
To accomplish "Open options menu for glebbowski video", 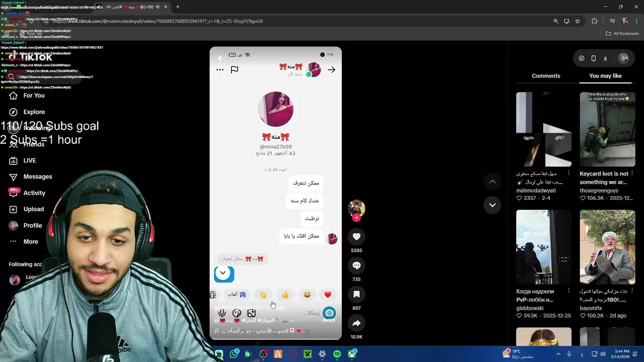I will (569, 291).
